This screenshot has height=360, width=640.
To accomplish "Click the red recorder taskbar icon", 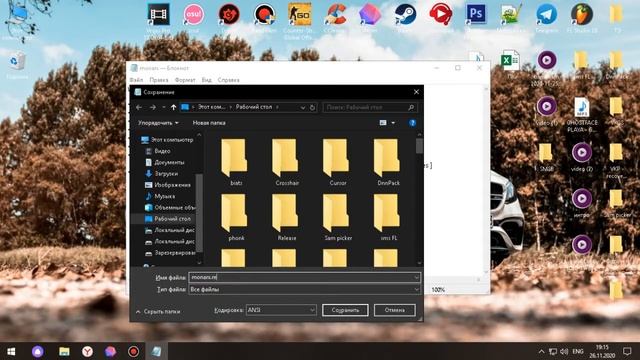I will (133, 351).
